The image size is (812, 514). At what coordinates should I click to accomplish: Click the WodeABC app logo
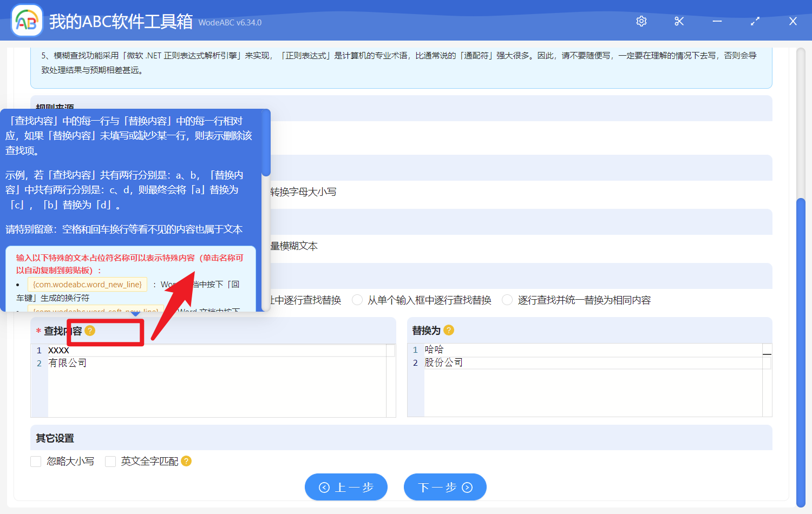point(27,21)
